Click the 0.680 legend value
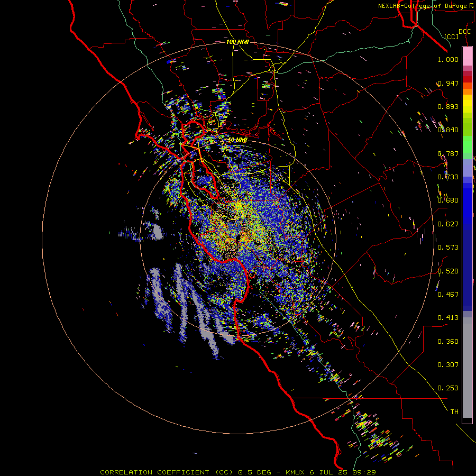This screenshot has width=476, height=476. tap(448, 200)
